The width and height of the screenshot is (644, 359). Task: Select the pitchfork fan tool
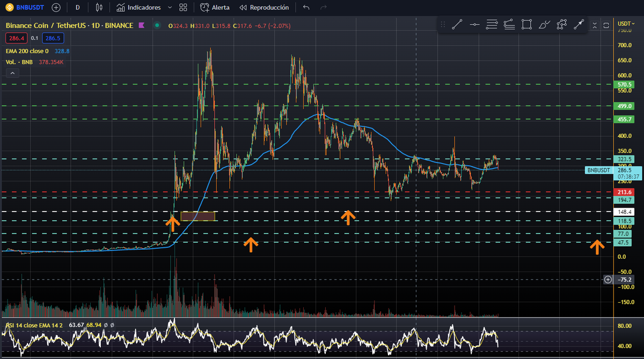pos(509,25)
